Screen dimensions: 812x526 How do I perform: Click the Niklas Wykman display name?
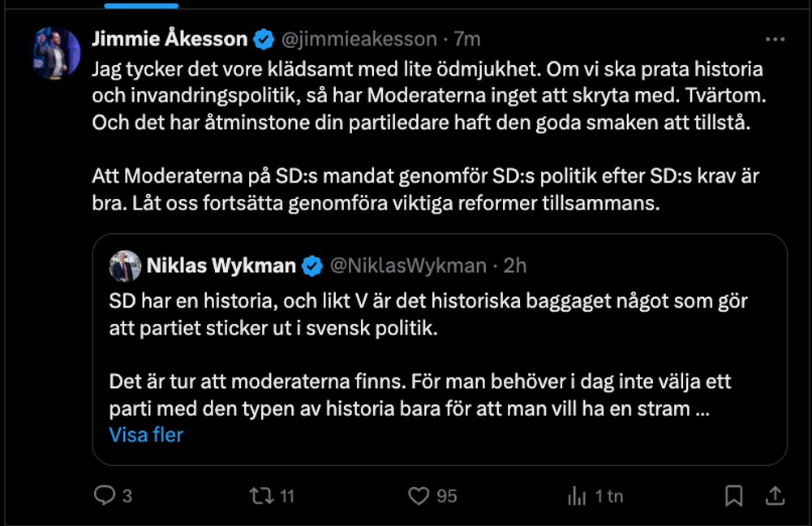pyautogui.click(x=221, y=265)
